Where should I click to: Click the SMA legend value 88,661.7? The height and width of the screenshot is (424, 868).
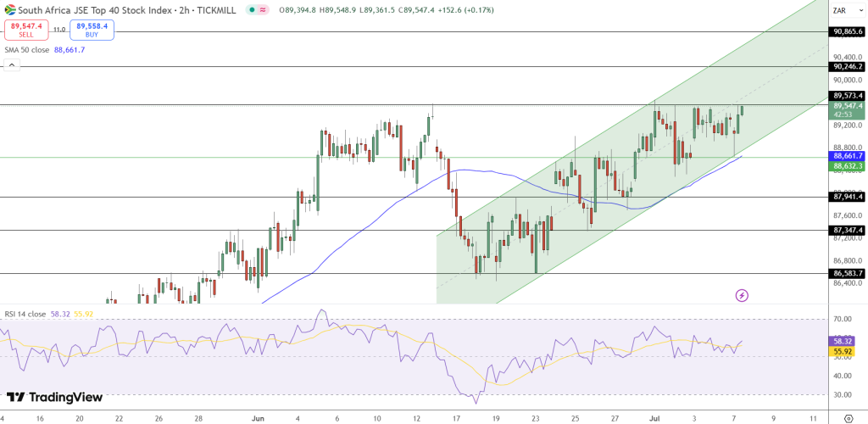pos(70,50)
